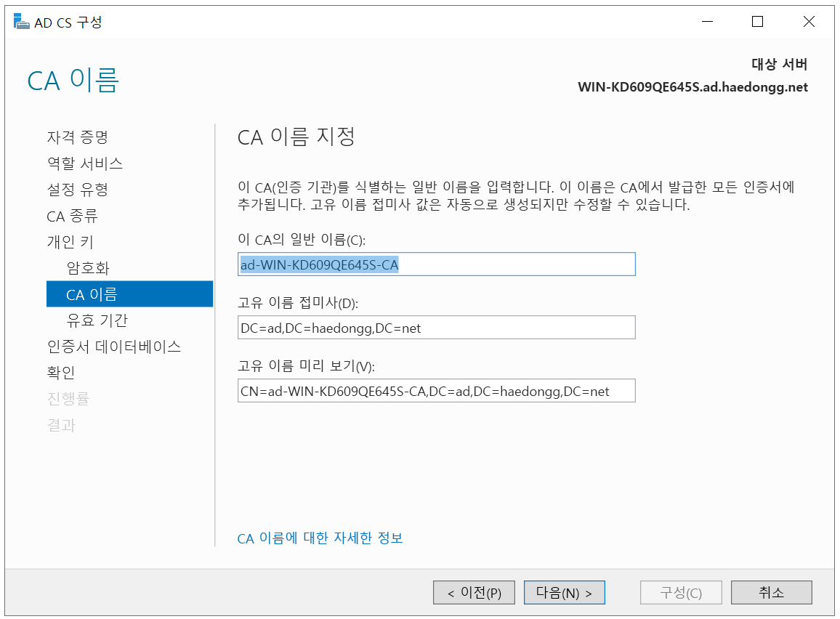840x619 pixels.
Task: Close the AD CS 구성 window
Action: 809,22
